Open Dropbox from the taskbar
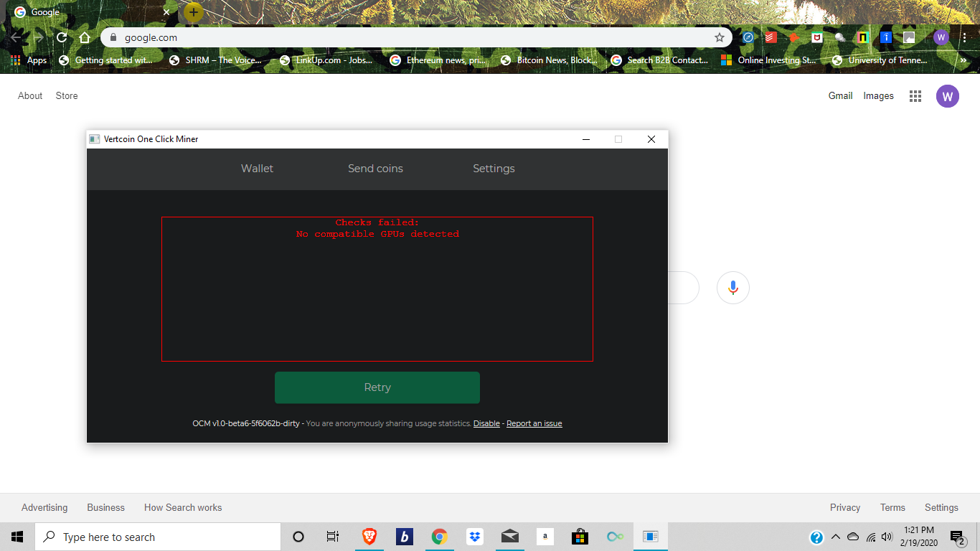The width and height of the screenshot is (980, 551). click(x=474, y=536)
